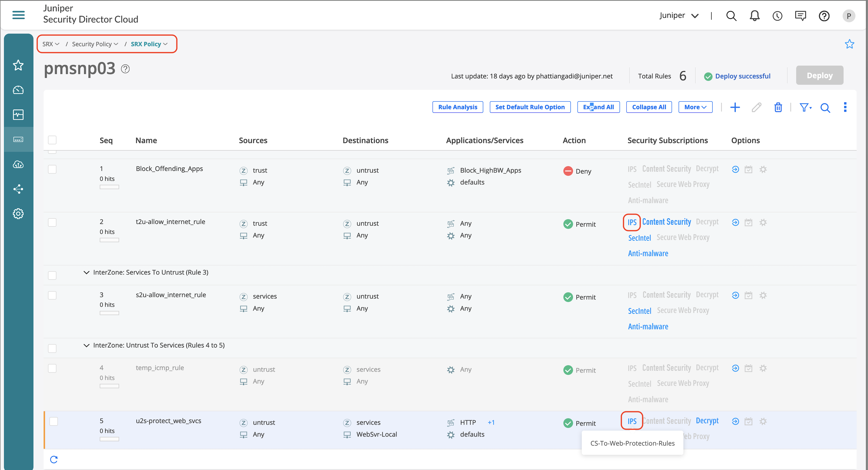
Task: Select checkbox for t2u-allow_internet_rule
Action: pyautogui.click(x=52, y=222)
